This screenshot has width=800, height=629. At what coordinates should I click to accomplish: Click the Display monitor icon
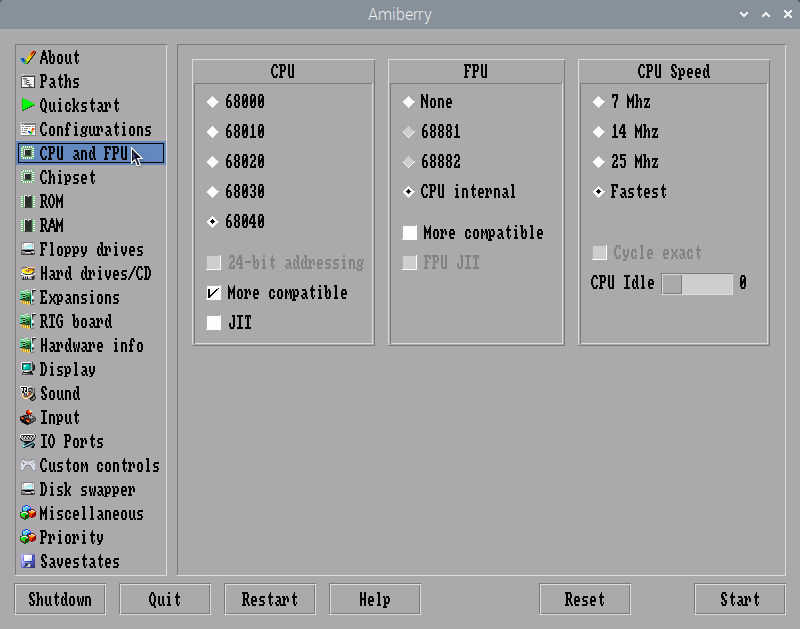click(28, 369)
